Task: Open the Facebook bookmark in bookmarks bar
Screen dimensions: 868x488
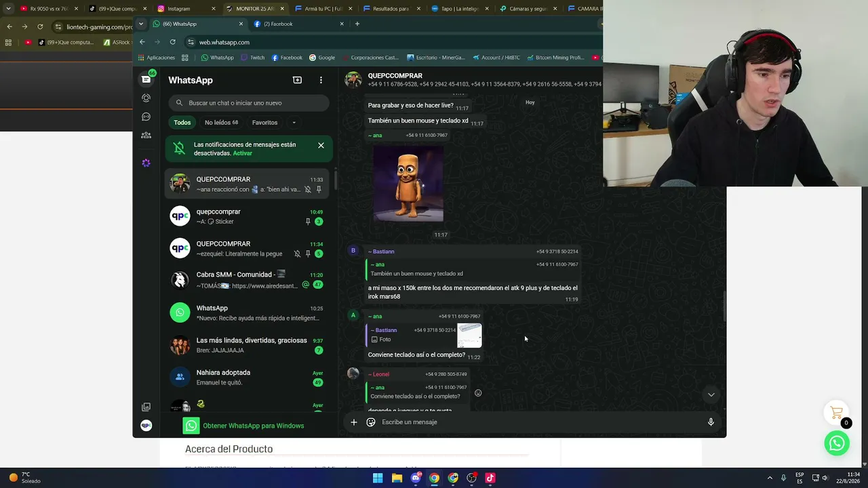Action: [287, 58]
